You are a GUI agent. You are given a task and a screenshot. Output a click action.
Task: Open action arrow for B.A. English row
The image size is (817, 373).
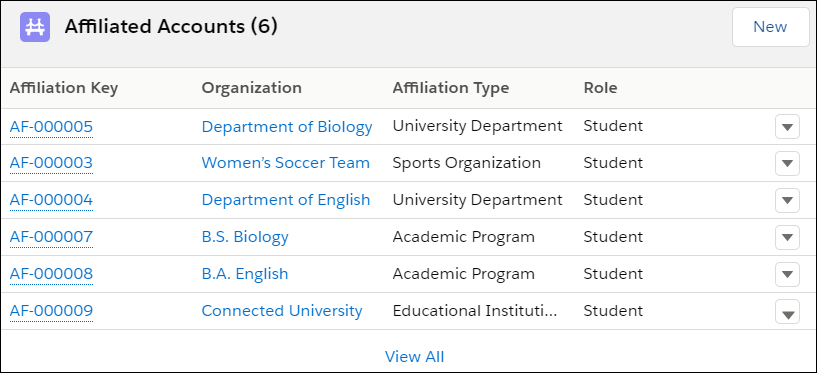pos(787,275)
